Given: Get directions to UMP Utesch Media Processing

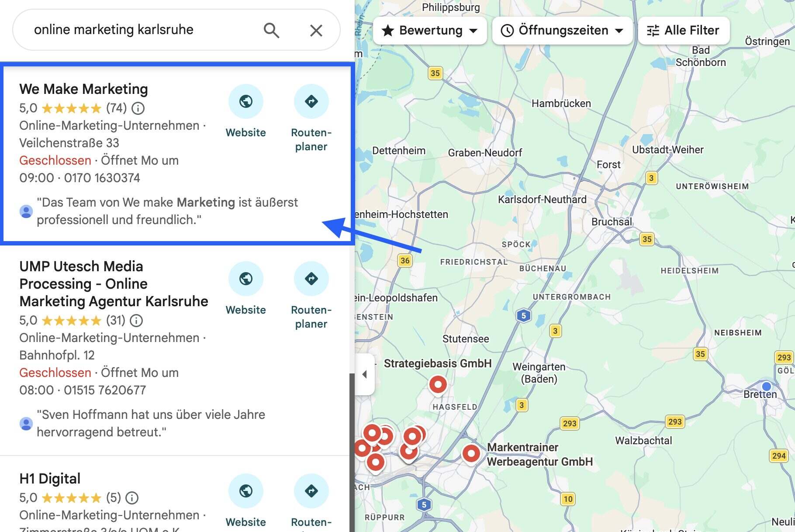Looking at the screenshot, I should 311,279.
